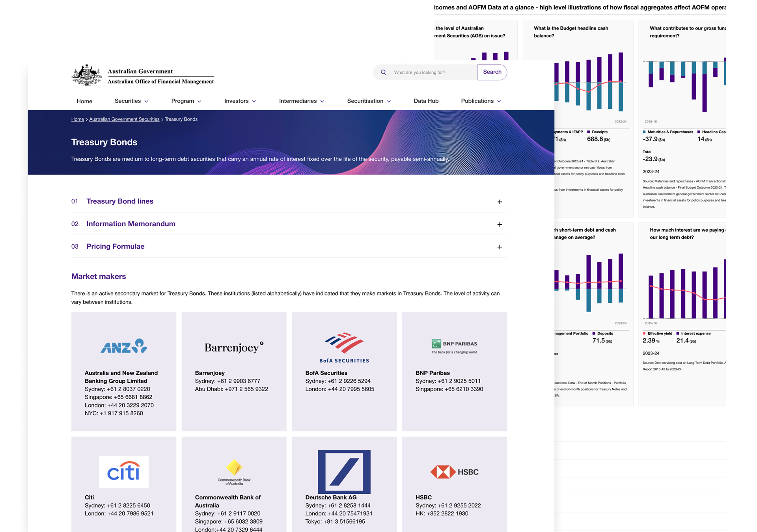Open the Data Hub menu item

point(426,101)
